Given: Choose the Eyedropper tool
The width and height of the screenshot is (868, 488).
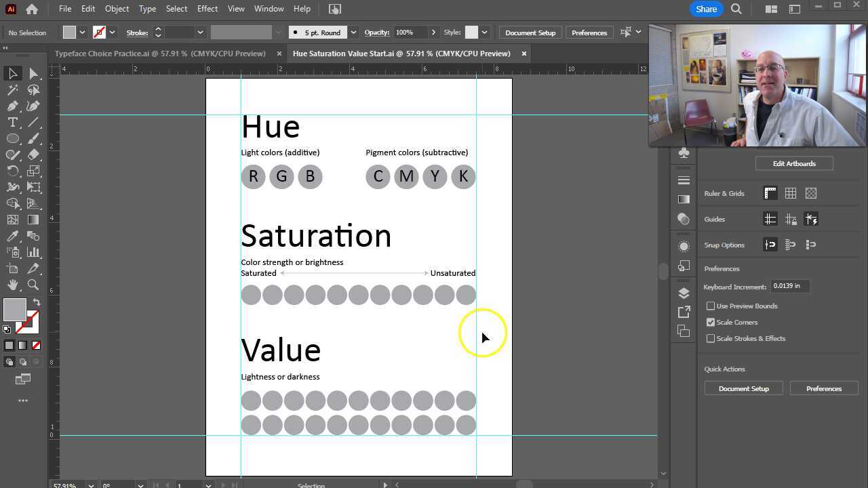Looking at the screenshot, I should pos(13,236).
